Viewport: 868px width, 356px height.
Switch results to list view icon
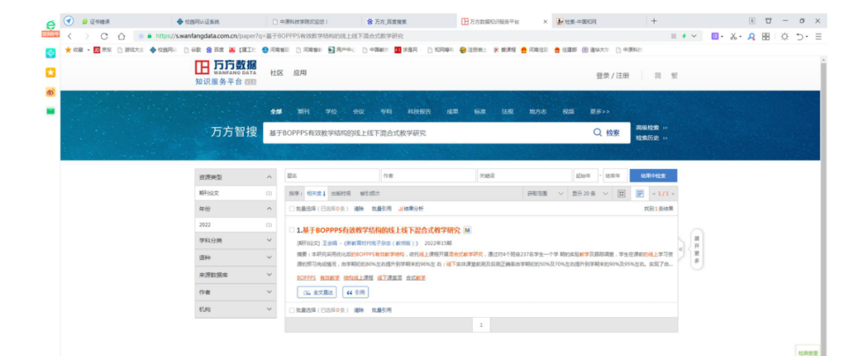pos(639,193)
